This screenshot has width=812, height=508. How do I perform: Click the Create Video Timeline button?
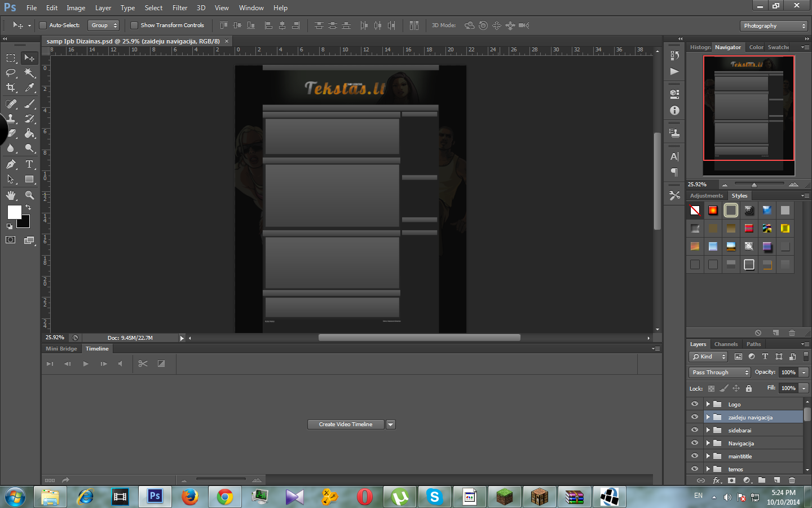pyautogui.click(x=346, y=424)
